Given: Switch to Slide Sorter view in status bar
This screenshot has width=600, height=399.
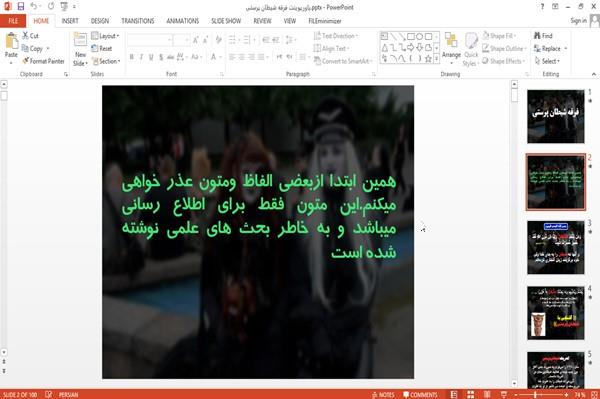Looking at the screenshot, I should pos(470,394).
